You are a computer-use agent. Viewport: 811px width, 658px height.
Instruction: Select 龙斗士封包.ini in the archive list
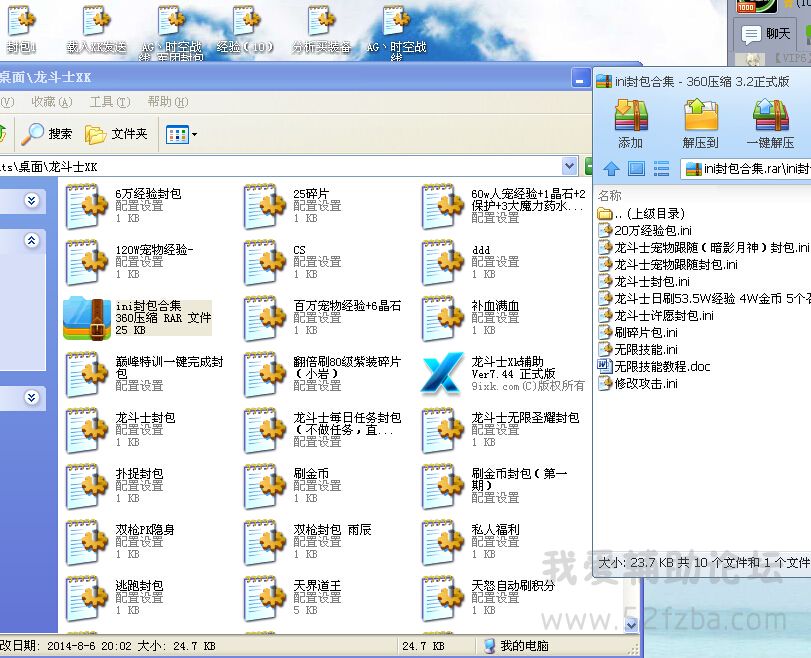pyautogui.click(x=644, y=282)
